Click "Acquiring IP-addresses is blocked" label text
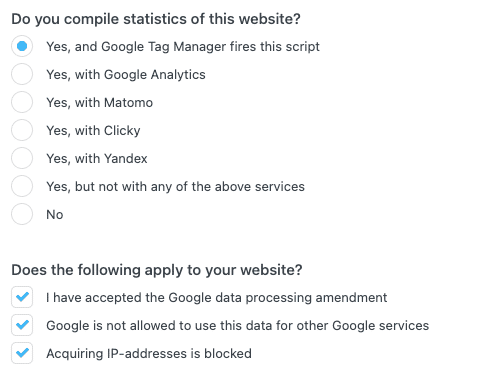 [x=149, y=354]
